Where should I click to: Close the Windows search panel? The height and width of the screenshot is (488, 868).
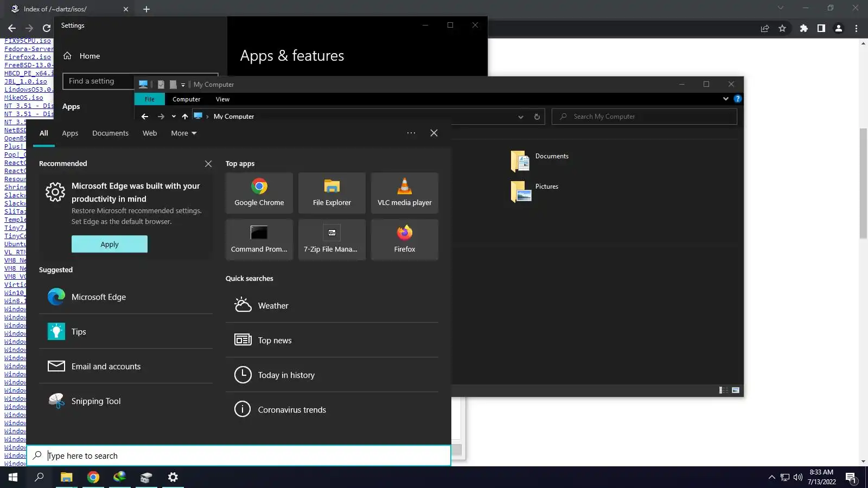(434, 133)
